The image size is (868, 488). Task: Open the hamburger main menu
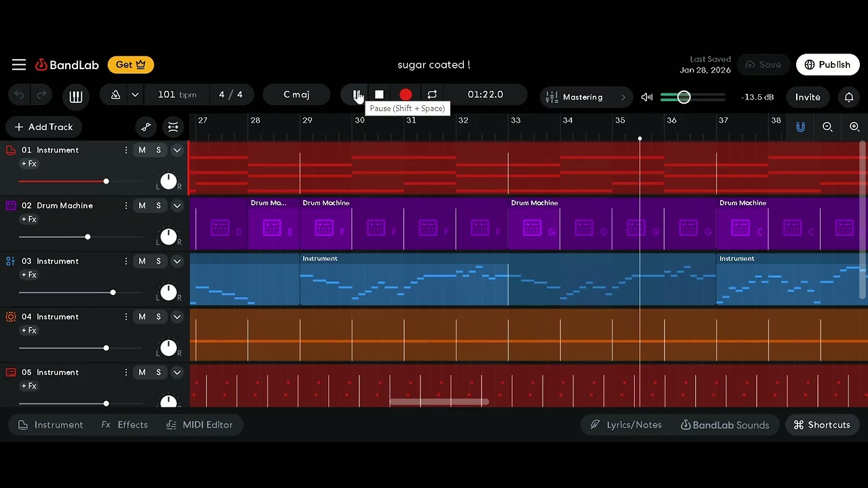19,64
